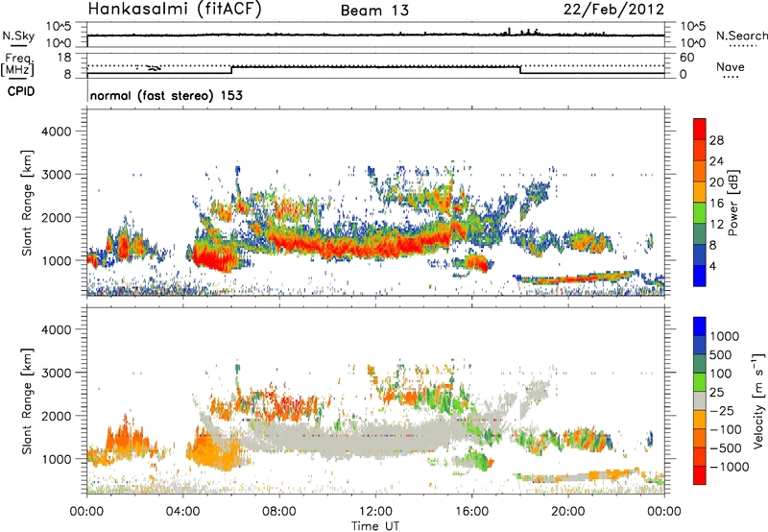Click the date 22/Feb/2012
Screen dimensions: 768x532
pyautogui.click(x=613, y=10)
